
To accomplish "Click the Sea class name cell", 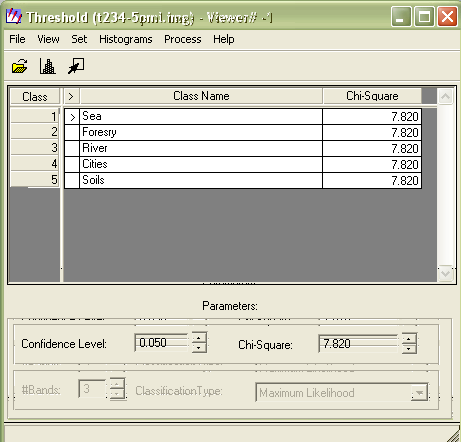I will (x=201, y=116).
